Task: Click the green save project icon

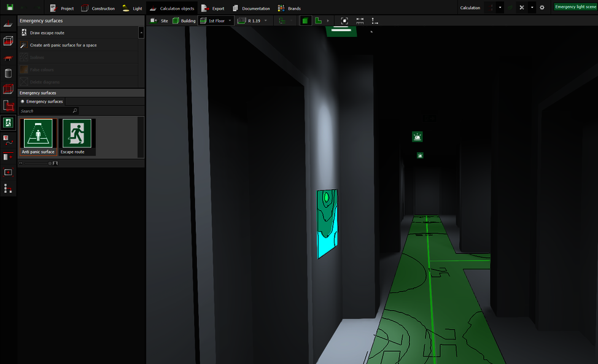Action: click(x=9, y=7)
